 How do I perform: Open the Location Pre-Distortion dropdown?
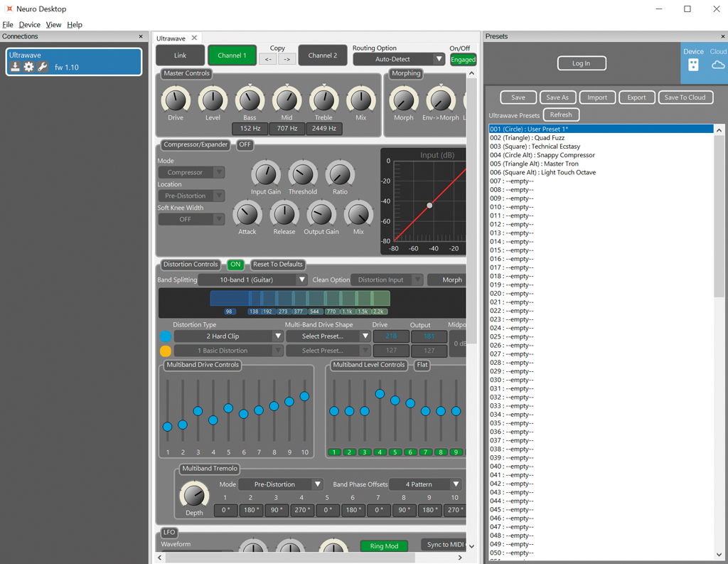tap(191, 196)
